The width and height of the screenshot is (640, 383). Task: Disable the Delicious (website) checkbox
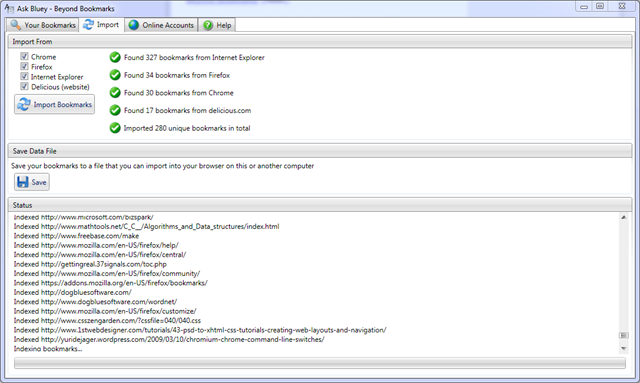[x=24, y=86]
